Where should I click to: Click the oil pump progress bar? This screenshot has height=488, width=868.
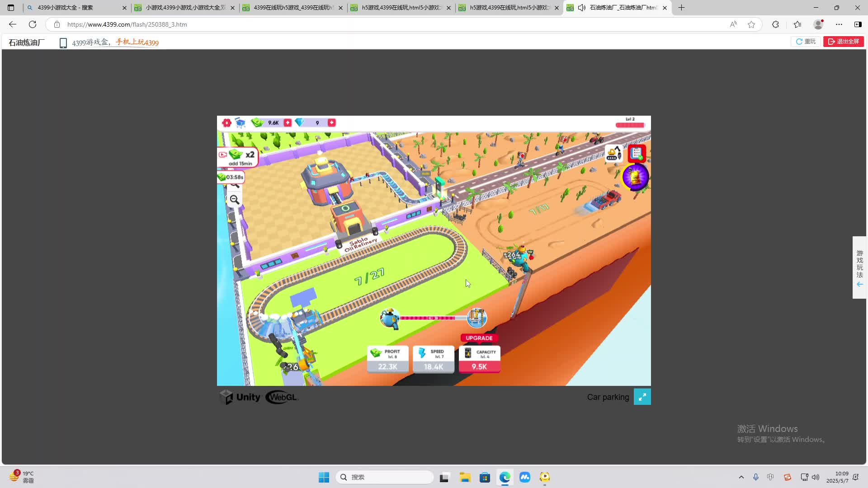tap(427, 318)
